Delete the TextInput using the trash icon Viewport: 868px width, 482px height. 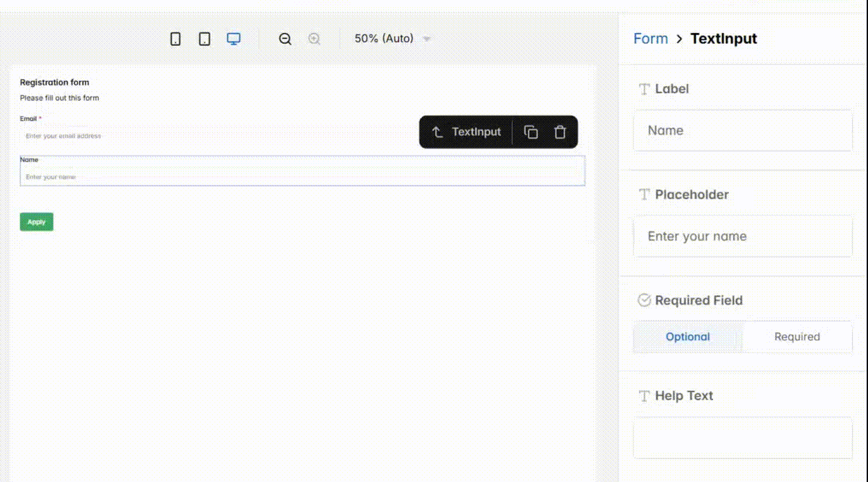[559, 132]
